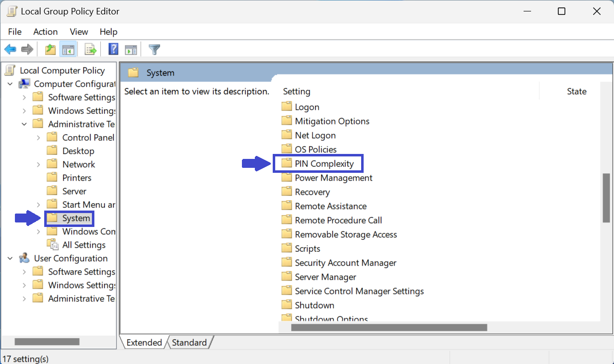Click the Back arrow toolbar icon
This screenshot has height=364, width=614.
[x=10, y=50]
